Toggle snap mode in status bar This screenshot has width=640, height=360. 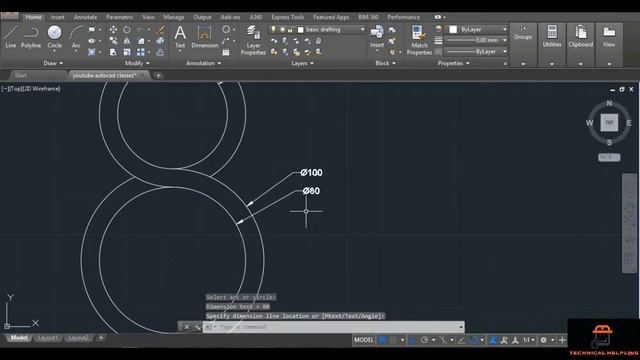point(393,340)
